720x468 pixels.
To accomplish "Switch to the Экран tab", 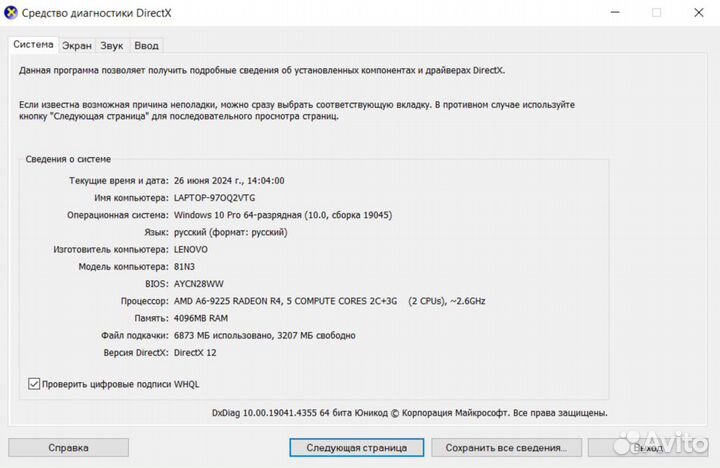I will coord(77,45).
